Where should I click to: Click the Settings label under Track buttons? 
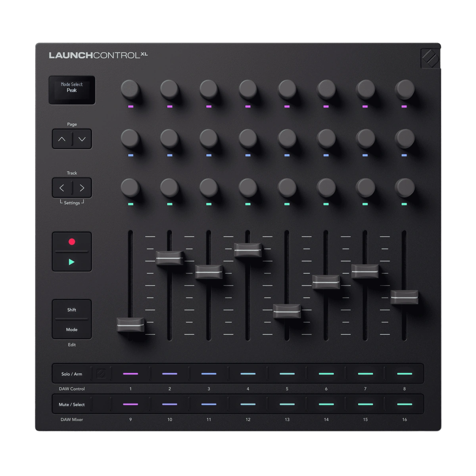[72, 203]
